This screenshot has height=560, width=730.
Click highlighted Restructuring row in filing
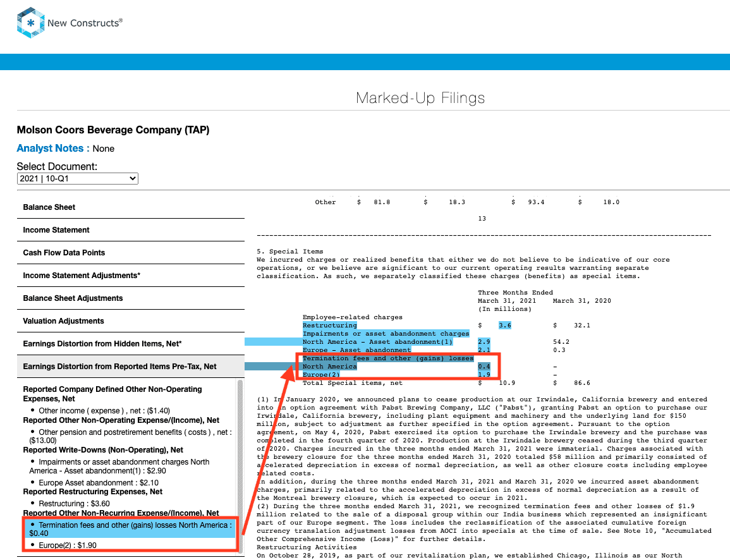[330, 326]
